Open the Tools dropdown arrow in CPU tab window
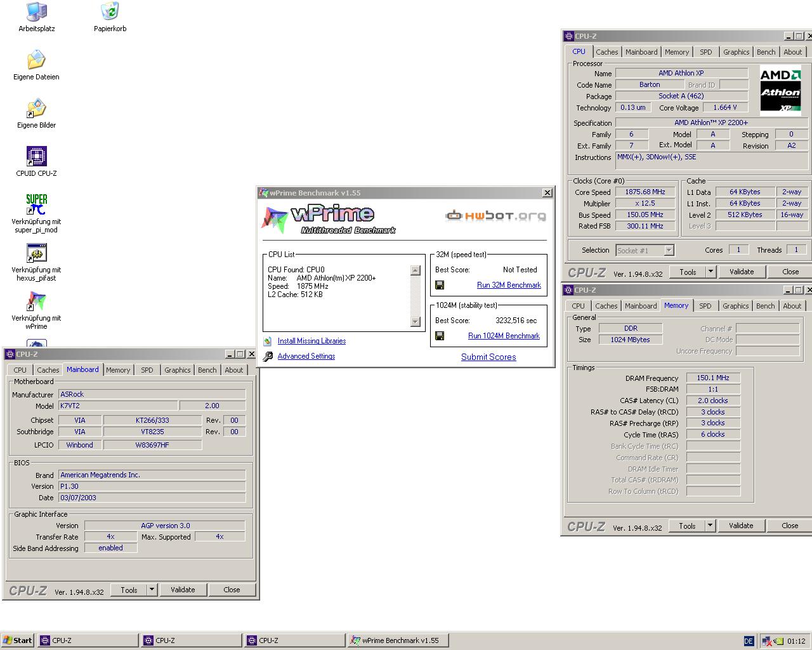812x650 pixels. coord(710,272)
